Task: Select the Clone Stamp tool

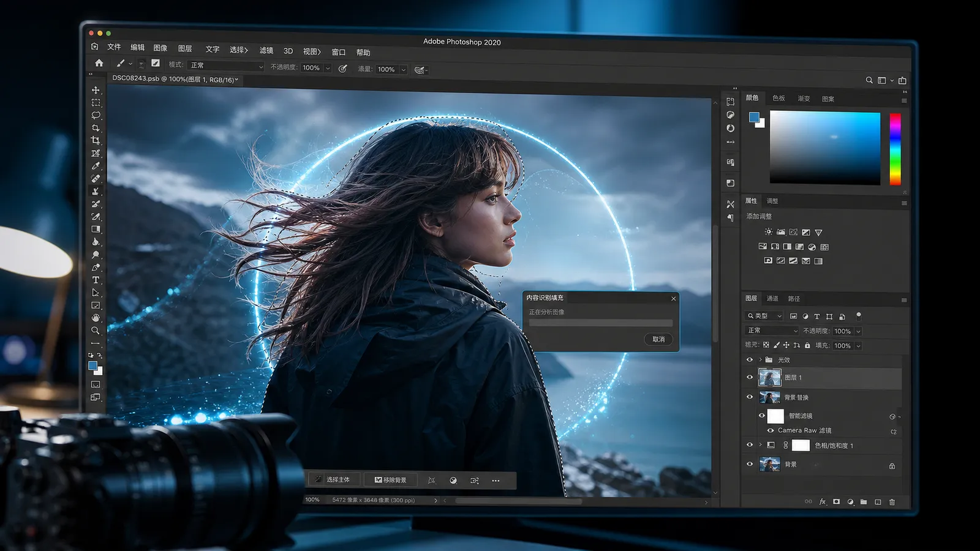Action: (x=96, y=192)
